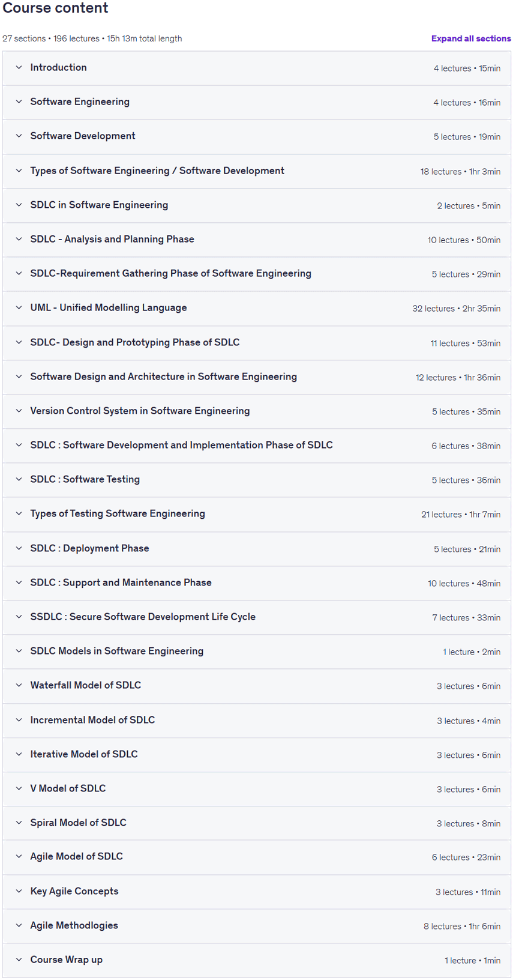Viewport: 513px width, 980px height.
Task: Open SSDLC : Secure Software Development Life Cycle
Action: [x=143, y=617]
